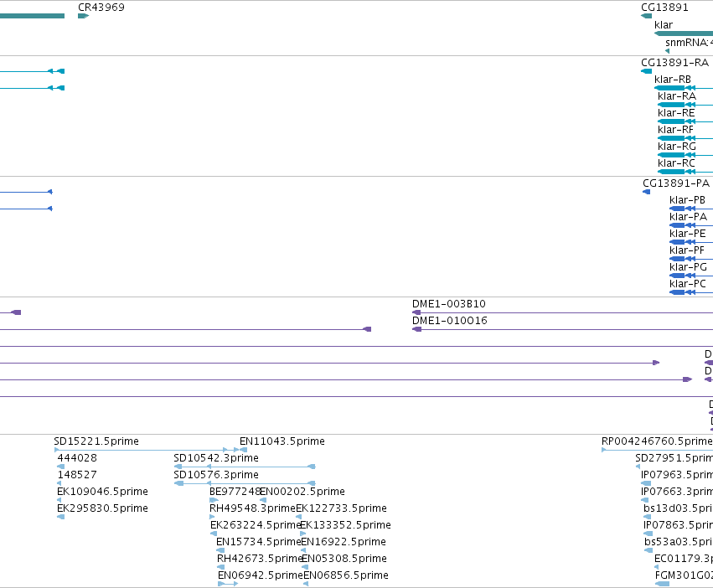Screen dimensions: 713x588
Task: Click the SD10576.3prime EST label
Action: coord(216,475)
